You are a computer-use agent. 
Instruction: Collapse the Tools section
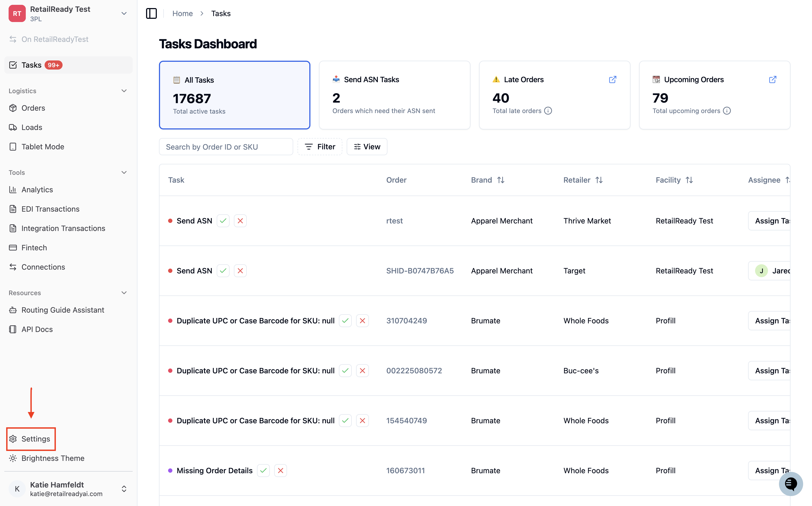pos(124,173)
